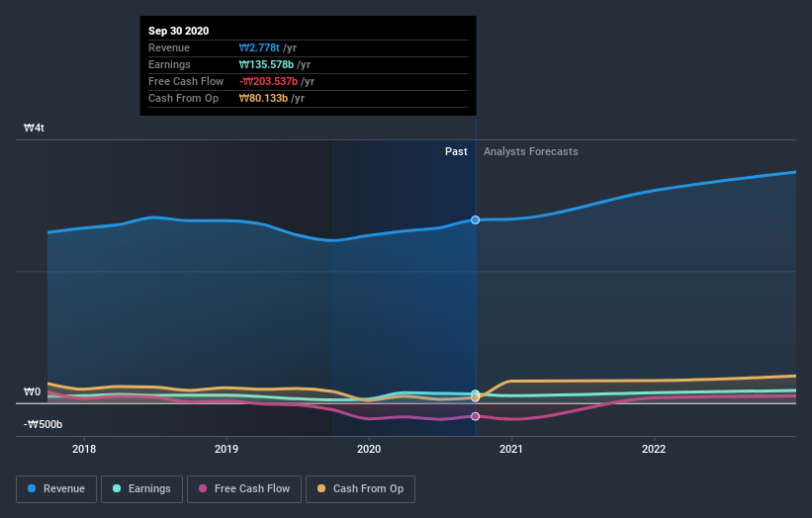Viewport: 812px width, 518px height.
Task: Click the Revenue row label in tooltip
Action: tap(169, 47)
